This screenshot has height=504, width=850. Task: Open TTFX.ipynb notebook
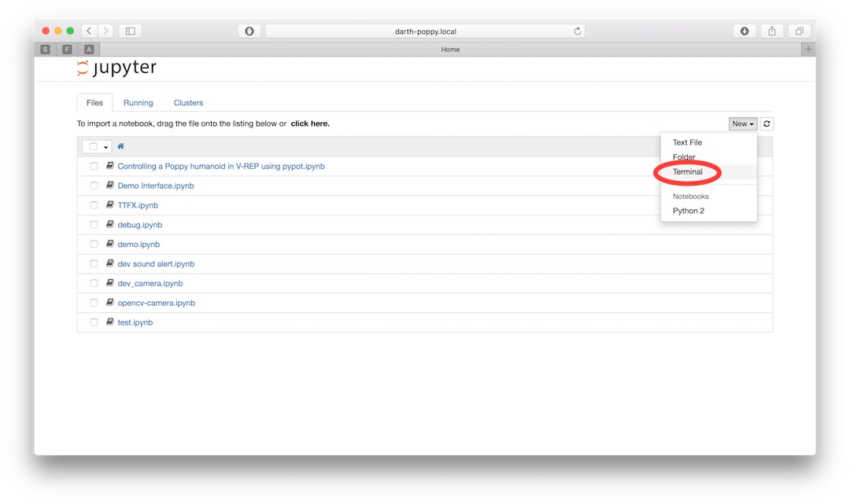[x=138, y=205]
